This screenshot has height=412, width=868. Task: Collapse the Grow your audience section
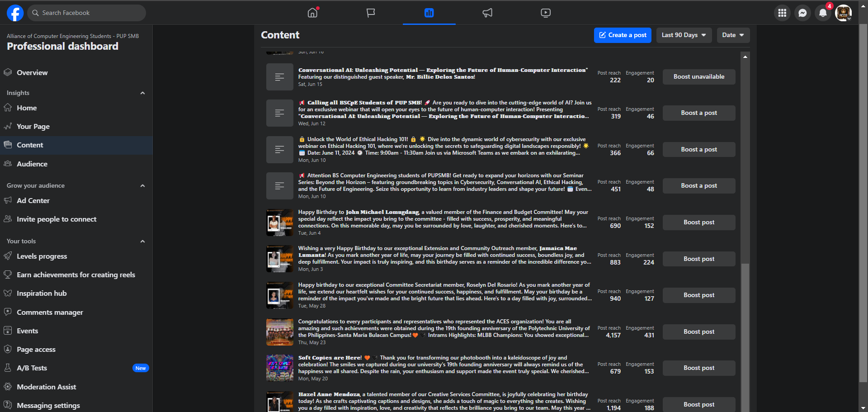coord(142,185)
